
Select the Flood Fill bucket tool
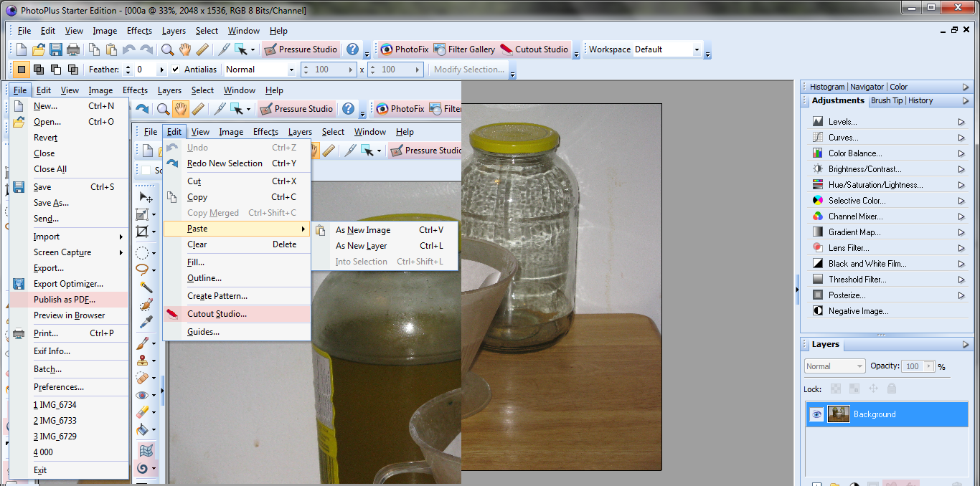coord(143,429)
